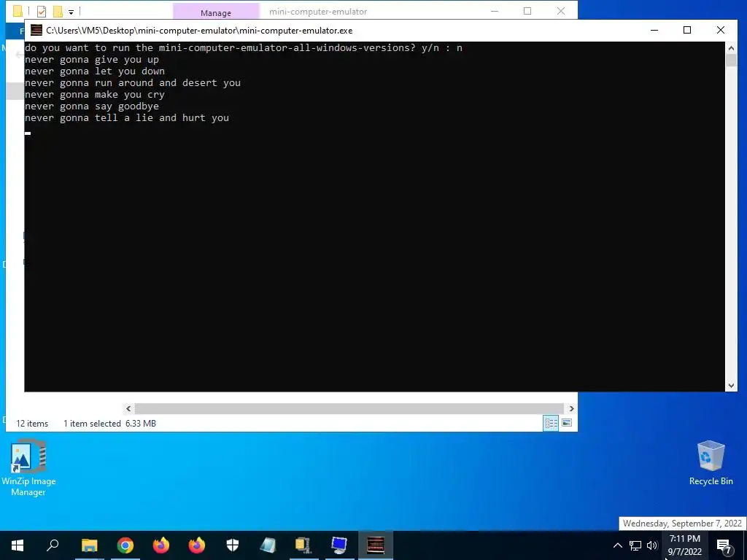The width and height of the screenshot is (747, 560).
Task: Show hidden system tray icons
Action: (x=617, y=545)
